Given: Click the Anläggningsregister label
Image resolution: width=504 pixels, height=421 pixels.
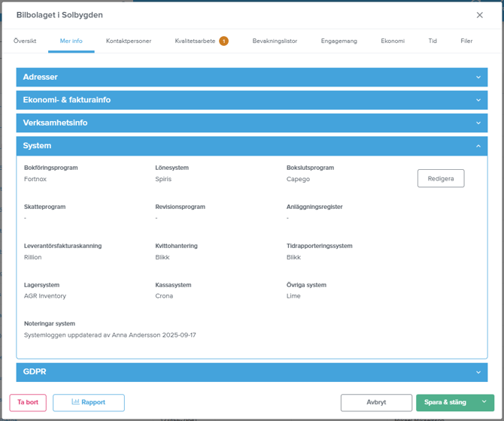Looking at the screenshot, I should coord(314,207).
